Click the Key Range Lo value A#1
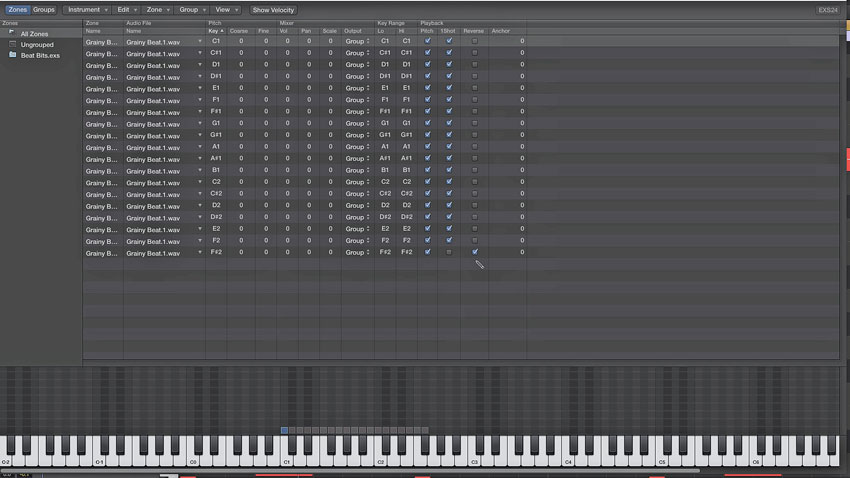 [x=385, y=158]
